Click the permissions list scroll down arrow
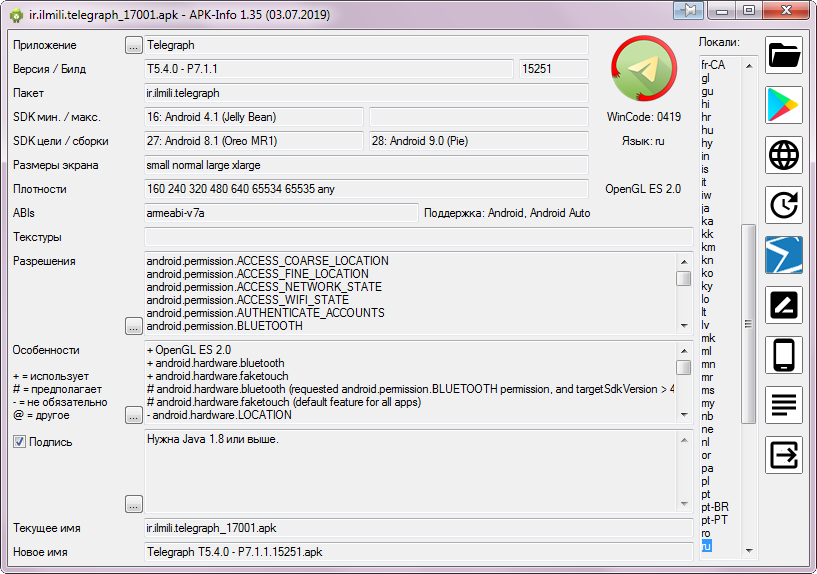The height and width of the screenshot is (574, 817). tap(684, 326)
